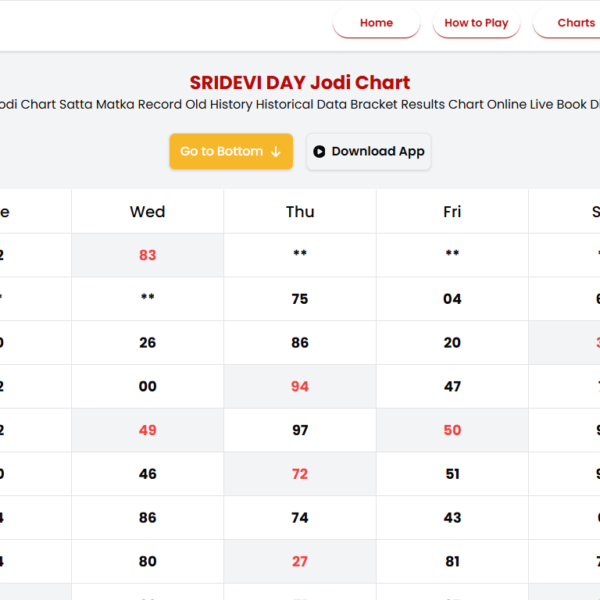The image size is (600, 600).
Task: Open the Home navigation link
Action: 376,23
